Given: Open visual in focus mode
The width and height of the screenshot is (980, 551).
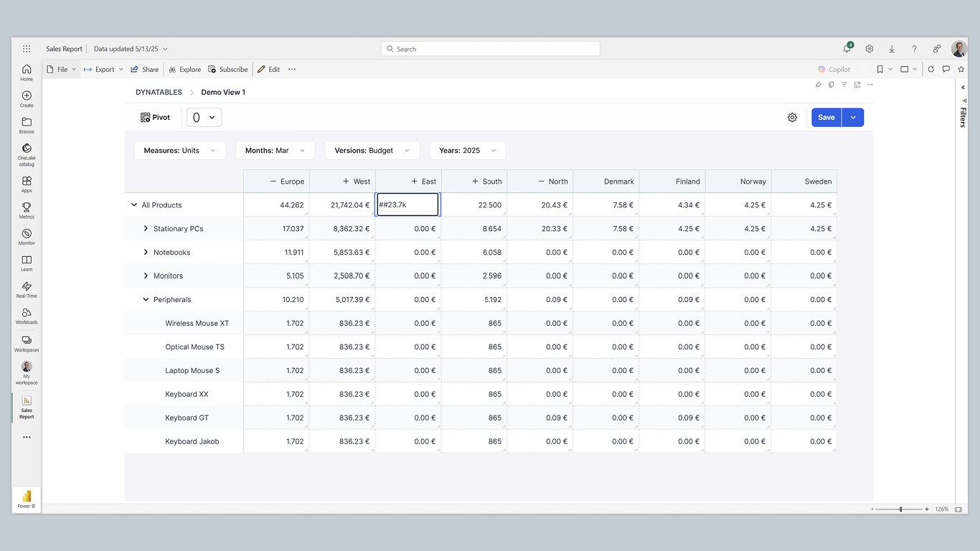Looking at the screenshot, I should tap(857, 85).
